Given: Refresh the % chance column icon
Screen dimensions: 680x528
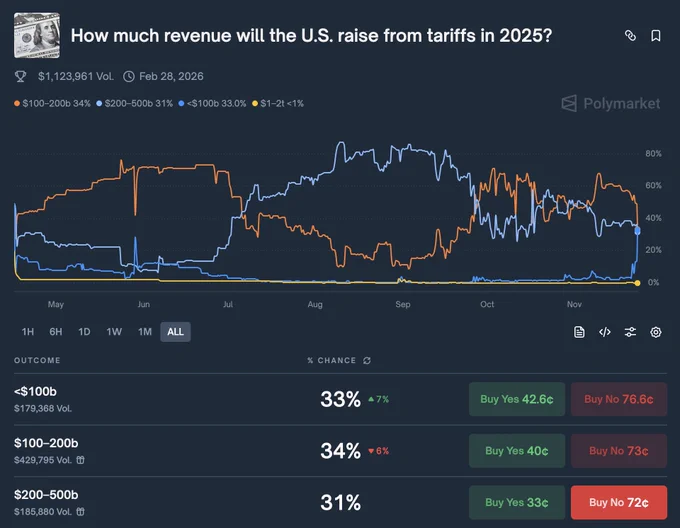Looking at the screenshot, I should point(367,361).
